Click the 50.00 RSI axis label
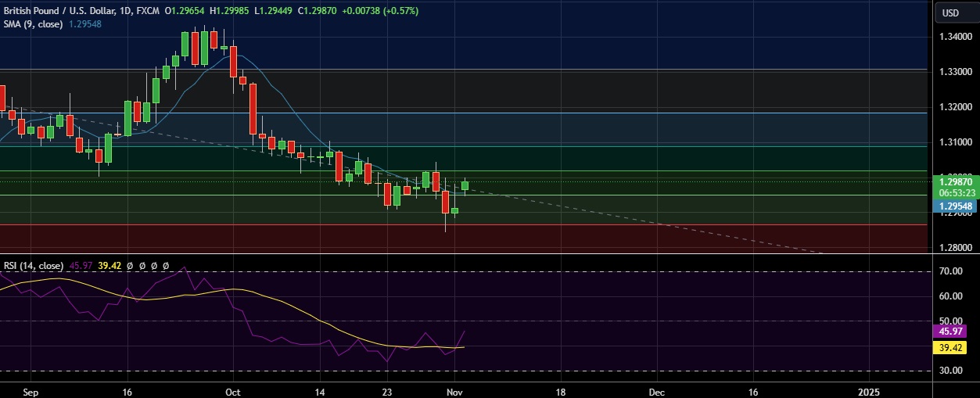Viewport: 980px width, 398px height. pyautogui.click(x=951, y=321)
